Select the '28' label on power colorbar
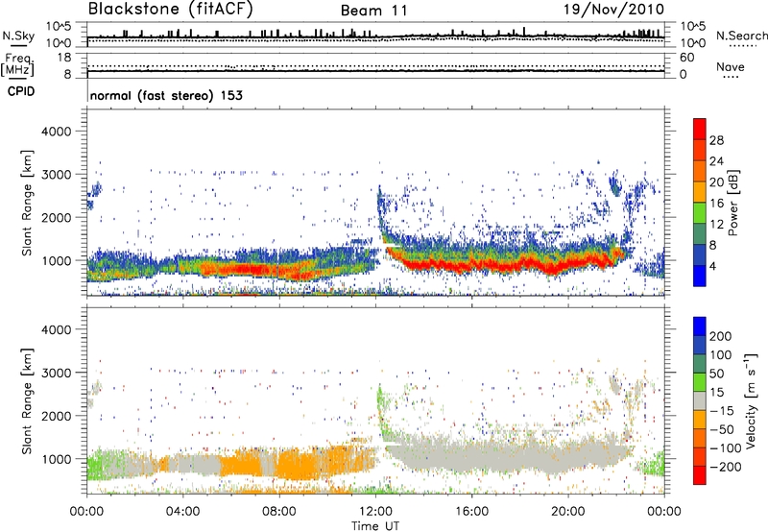The image size is (768, 532). click(716, 140)
